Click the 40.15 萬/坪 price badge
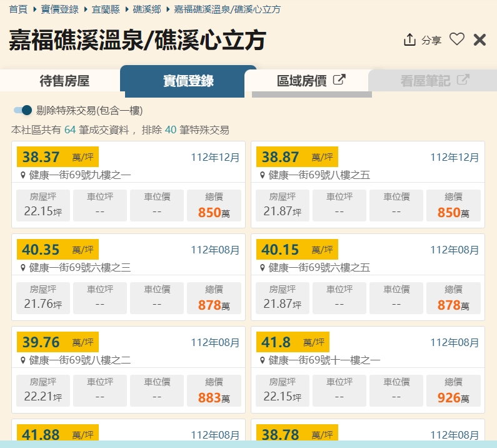The width and height of the screenshot is (497, 448). pyautogui.click(x=297, y=250)
